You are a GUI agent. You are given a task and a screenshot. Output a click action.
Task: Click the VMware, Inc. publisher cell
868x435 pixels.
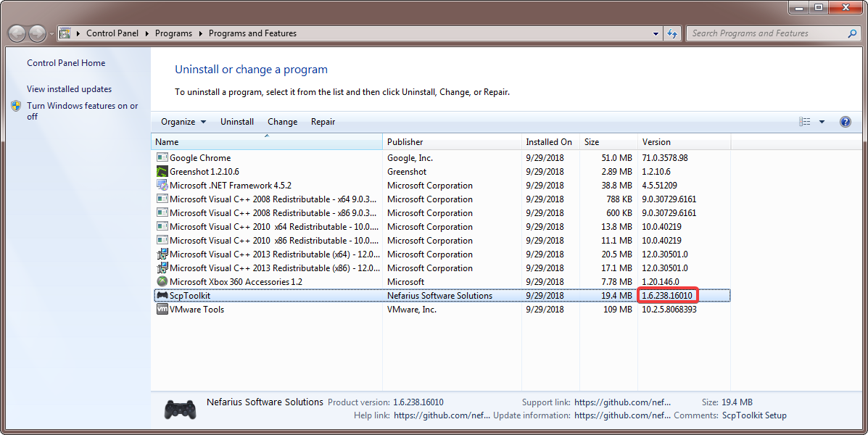pos(412,310)
